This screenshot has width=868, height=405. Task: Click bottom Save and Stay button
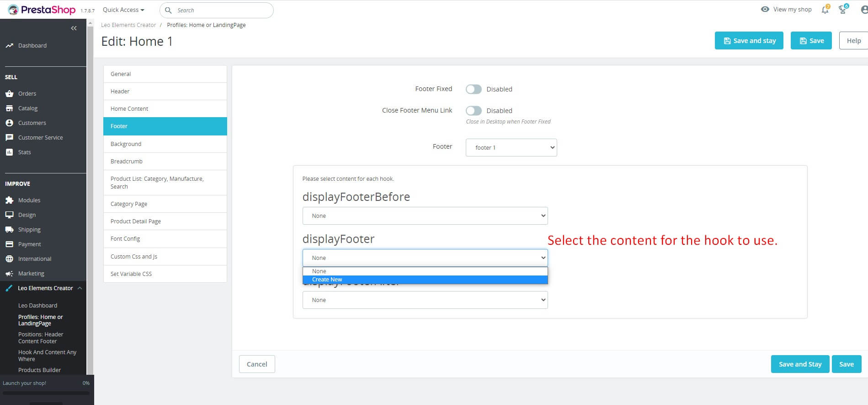(x=800, y=364)
